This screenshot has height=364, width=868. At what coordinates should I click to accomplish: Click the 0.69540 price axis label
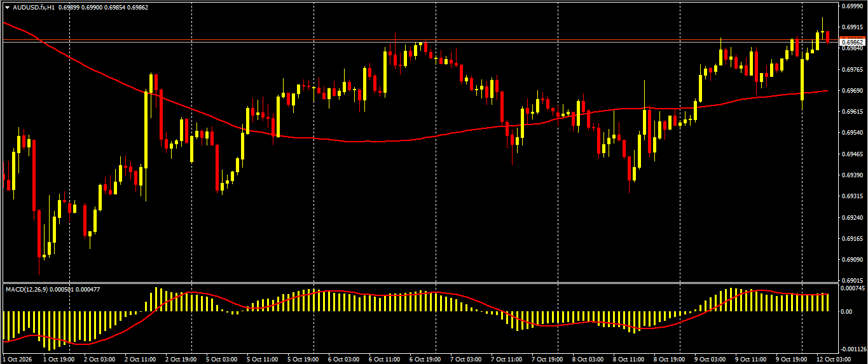tap(851, 133)
